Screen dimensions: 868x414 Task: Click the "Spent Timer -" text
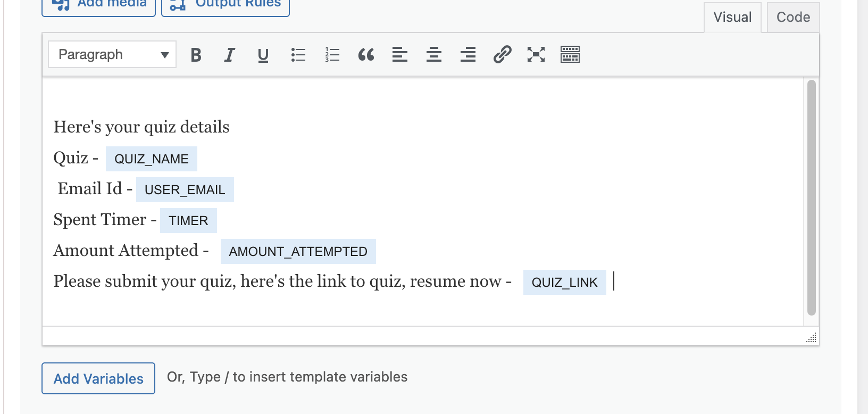pos(105,220)
